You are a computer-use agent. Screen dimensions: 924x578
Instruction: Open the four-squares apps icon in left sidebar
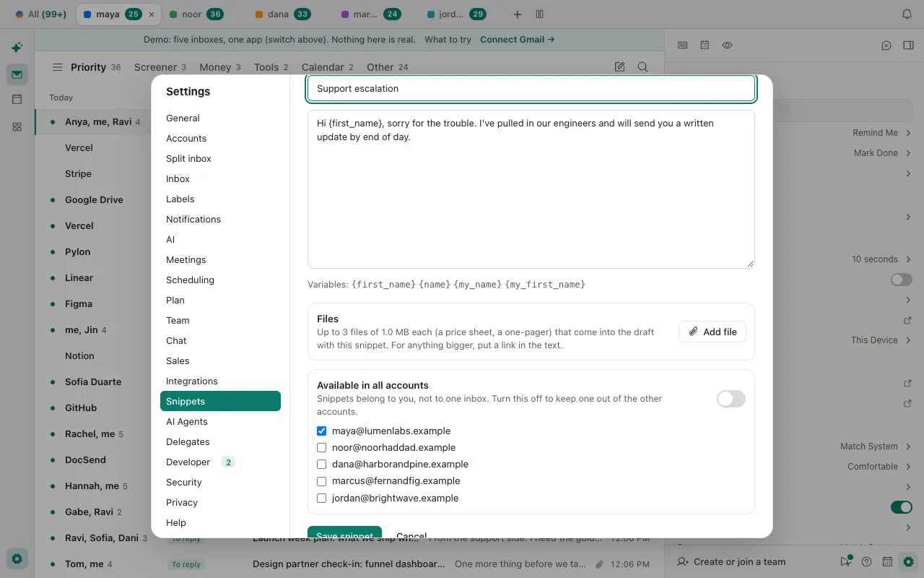click(17, 126)
